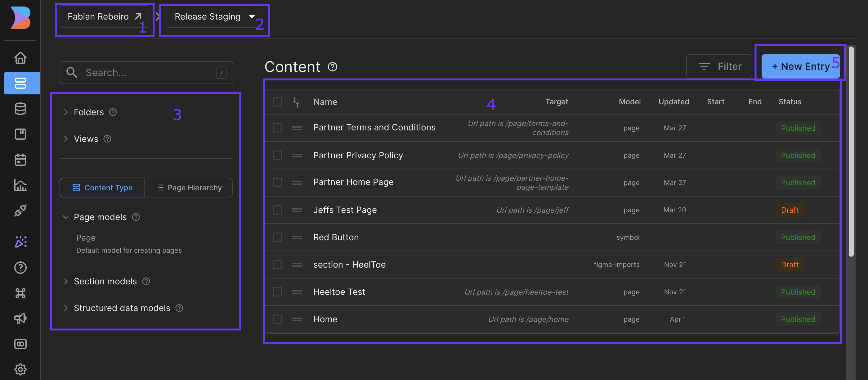
Task: Click the help icon beside Section models
Action: pos(146,281)
